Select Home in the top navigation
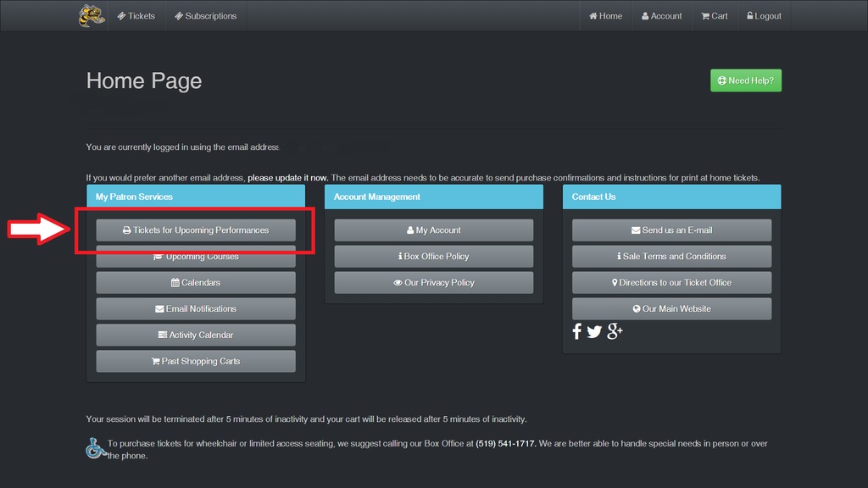The image size is (868, 488). pyautogui.click(x=605, y=16)
